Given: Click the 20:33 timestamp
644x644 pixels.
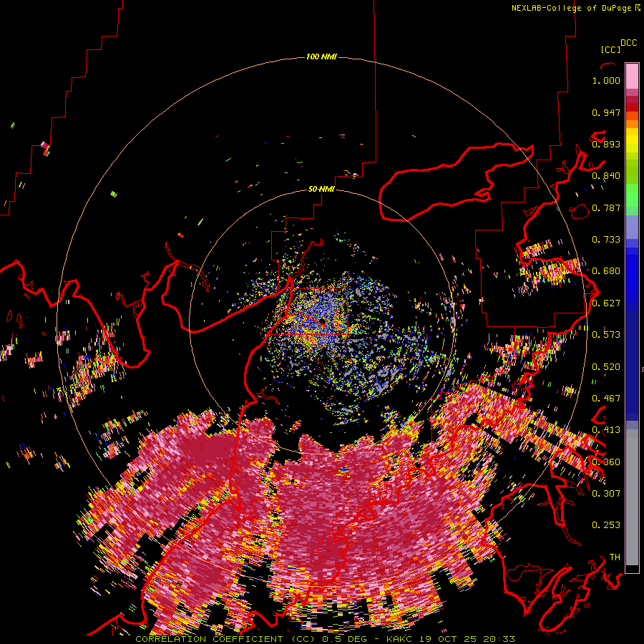Looking at the screenshot, I should (499, 639).
